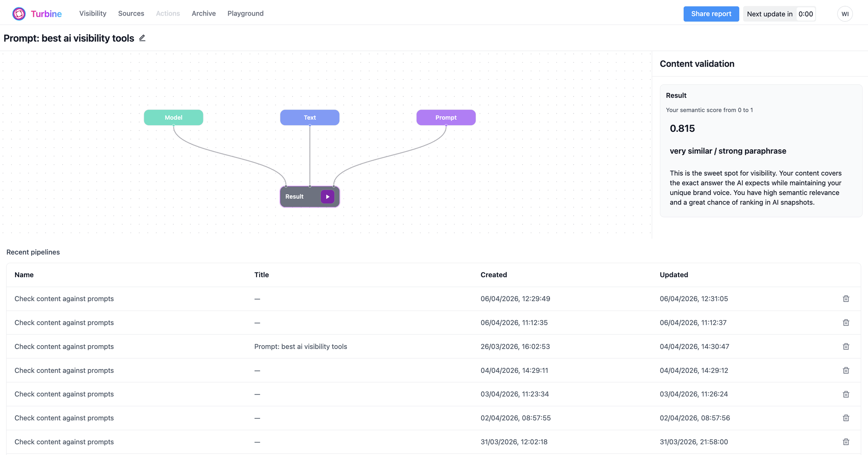868x455 pixels.
Task: Select the purple Prompt node
Action: pos(446,118)
